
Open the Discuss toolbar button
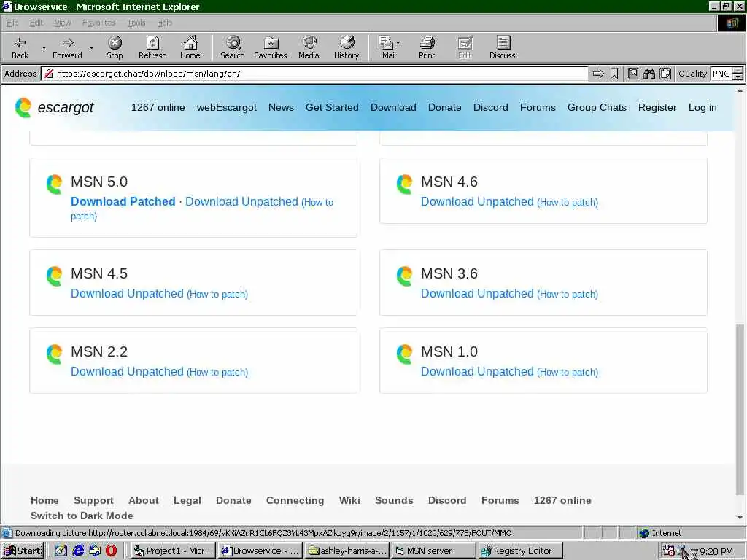pyautogui.click(x=502, y=47)
